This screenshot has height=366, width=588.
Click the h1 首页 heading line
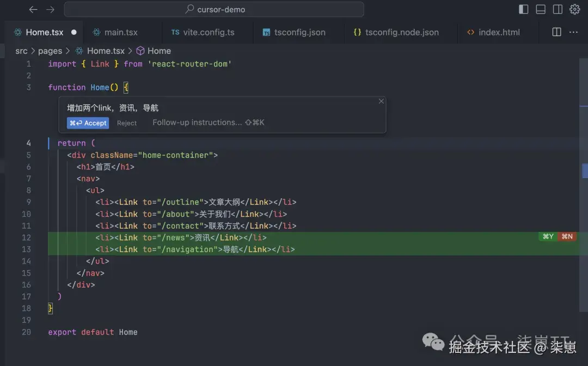click(x=106, y=167)
